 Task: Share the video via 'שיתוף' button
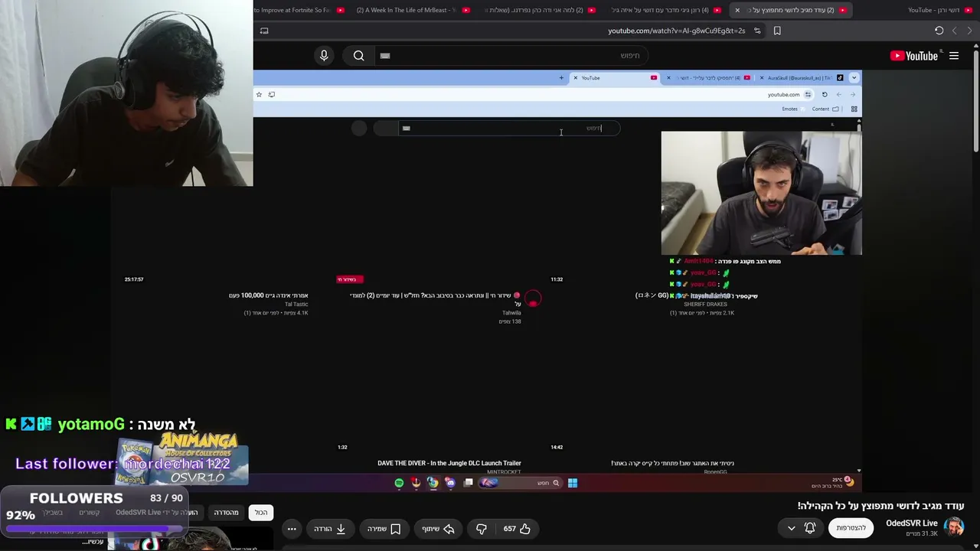click(439, 529)
